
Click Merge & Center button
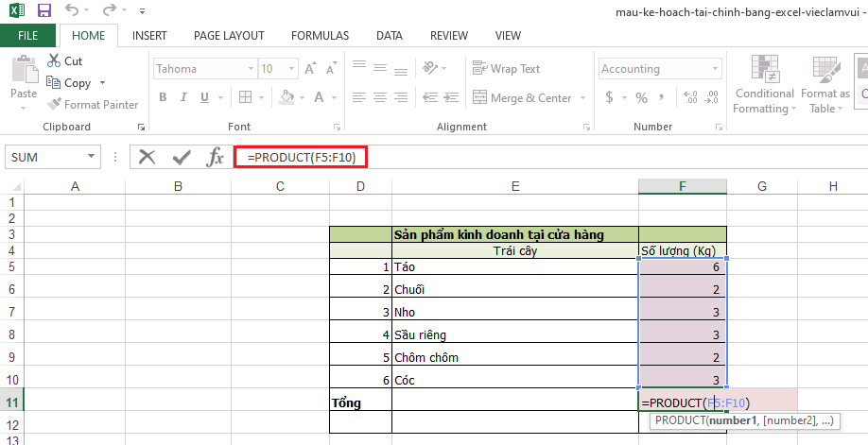tap(522, 97)
